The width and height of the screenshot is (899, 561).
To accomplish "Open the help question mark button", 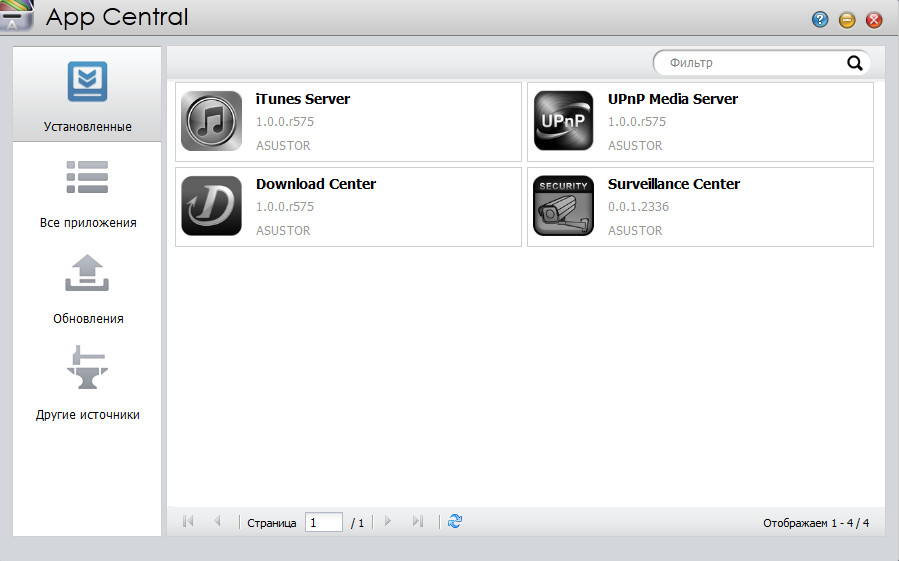I will tap(820, 19).
